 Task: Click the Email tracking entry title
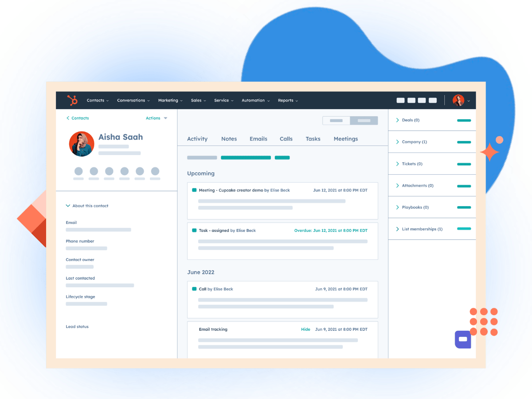coord(213,329)
